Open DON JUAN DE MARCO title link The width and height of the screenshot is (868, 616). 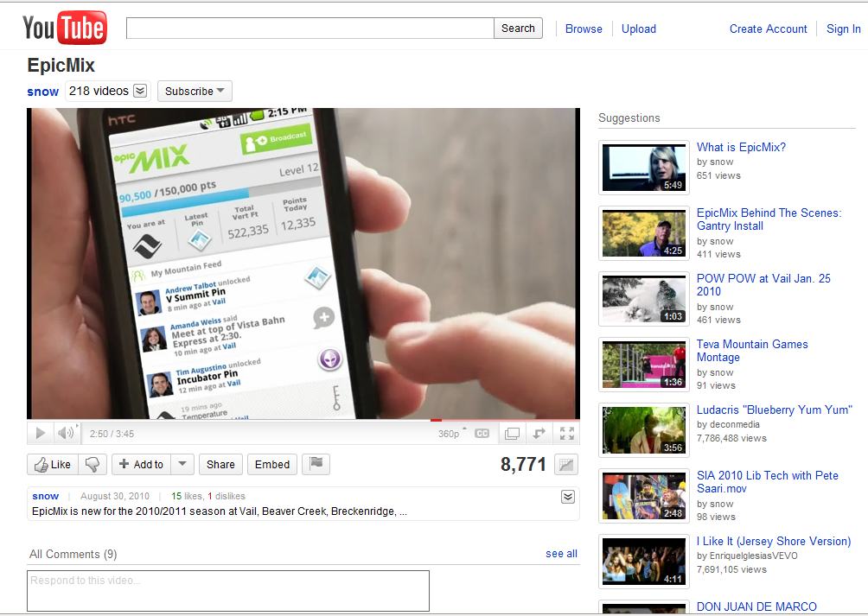(x=756, y=606)
